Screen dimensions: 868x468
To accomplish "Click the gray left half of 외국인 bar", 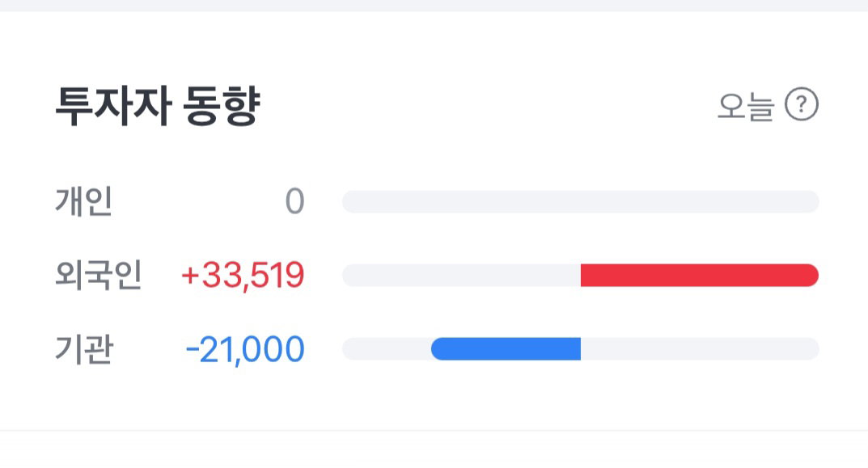I will click(461, 276).
